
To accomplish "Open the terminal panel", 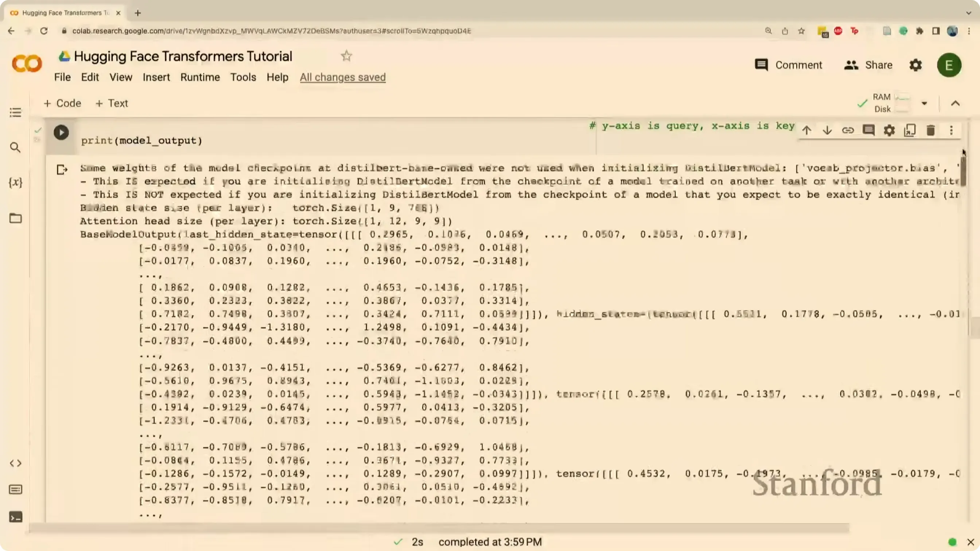I will tap(15, 517).
